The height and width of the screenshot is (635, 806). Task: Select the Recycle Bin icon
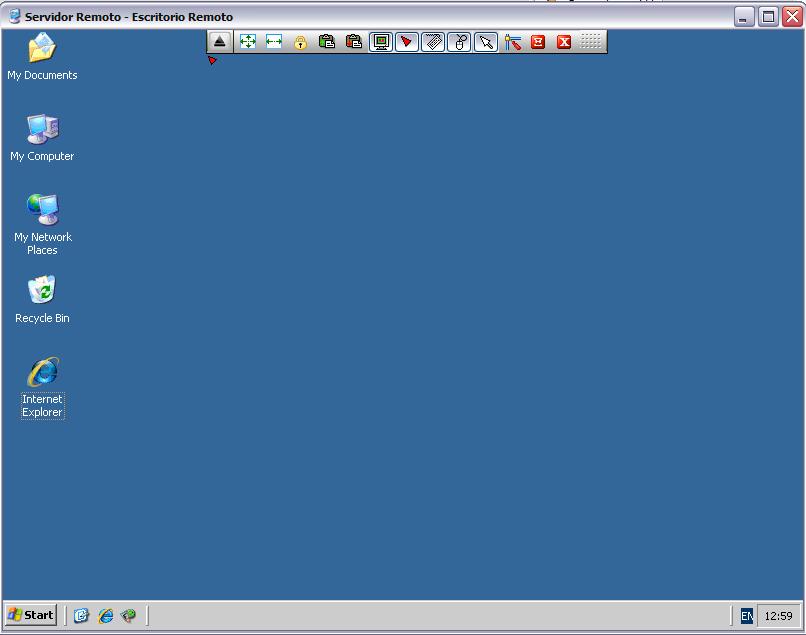point(42,300)
